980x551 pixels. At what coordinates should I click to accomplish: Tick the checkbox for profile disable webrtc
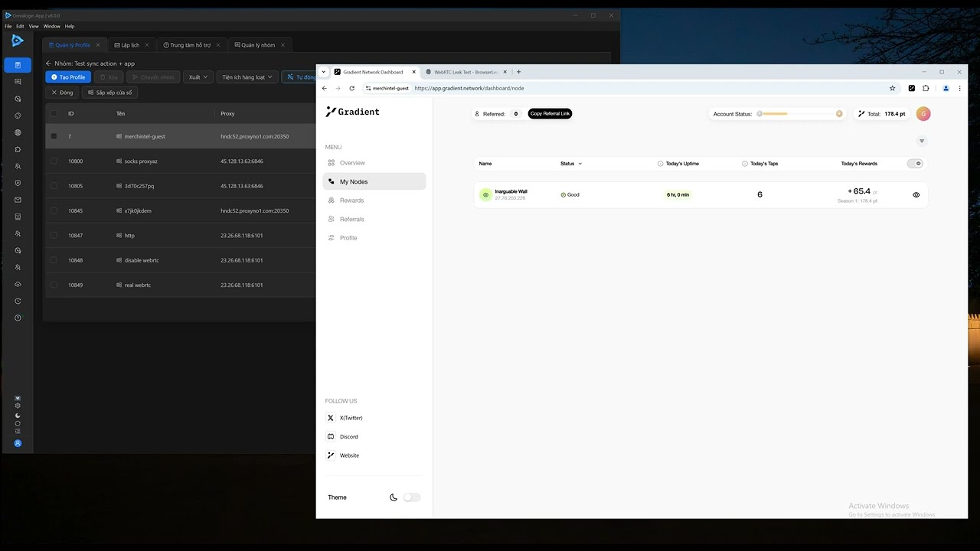[x=54, y=260]
